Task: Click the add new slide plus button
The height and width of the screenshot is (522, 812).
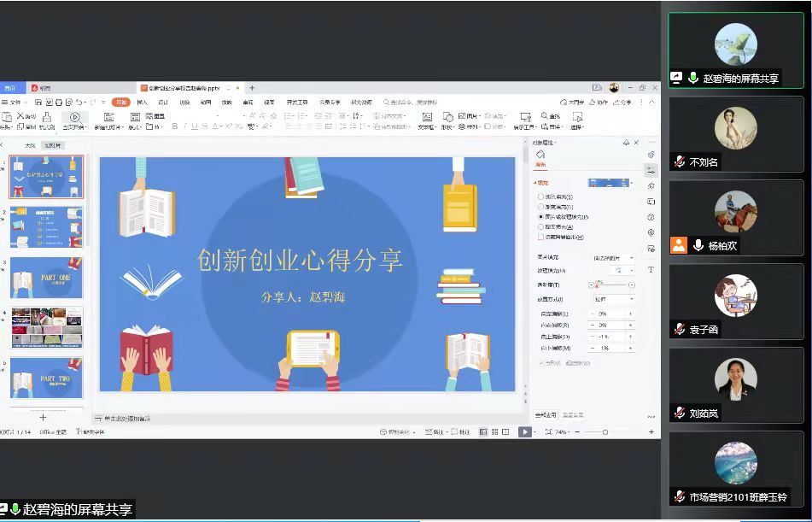Action: (x=43, y=417)
